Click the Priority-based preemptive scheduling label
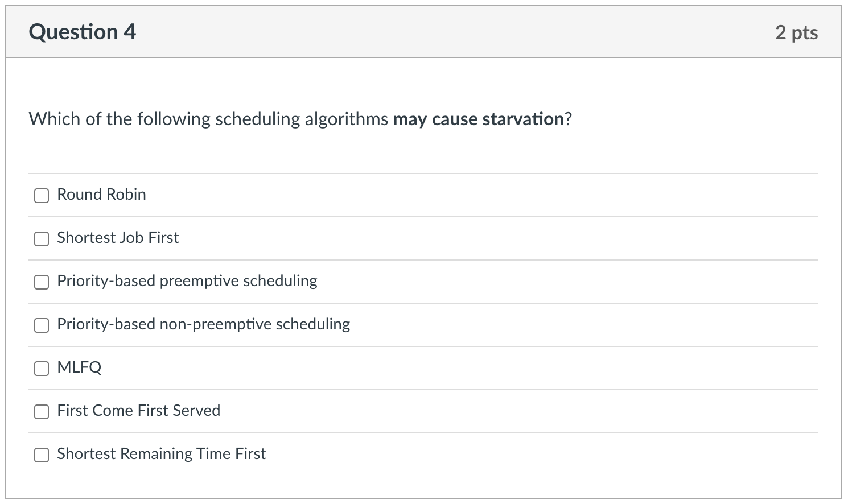The image size is (848, 504). pyautogui.click(x=187, y=281)
